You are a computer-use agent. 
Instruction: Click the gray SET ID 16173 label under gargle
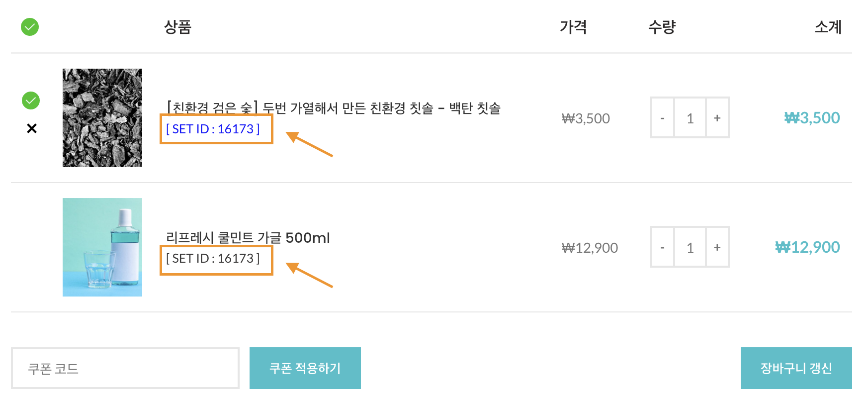click(x=213, y=259)
